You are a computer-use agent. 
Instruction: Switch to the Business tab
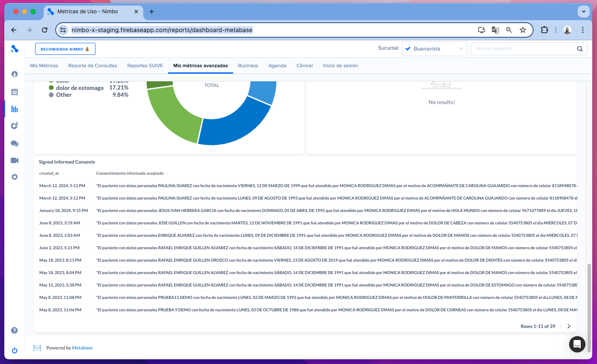(248, 66)
